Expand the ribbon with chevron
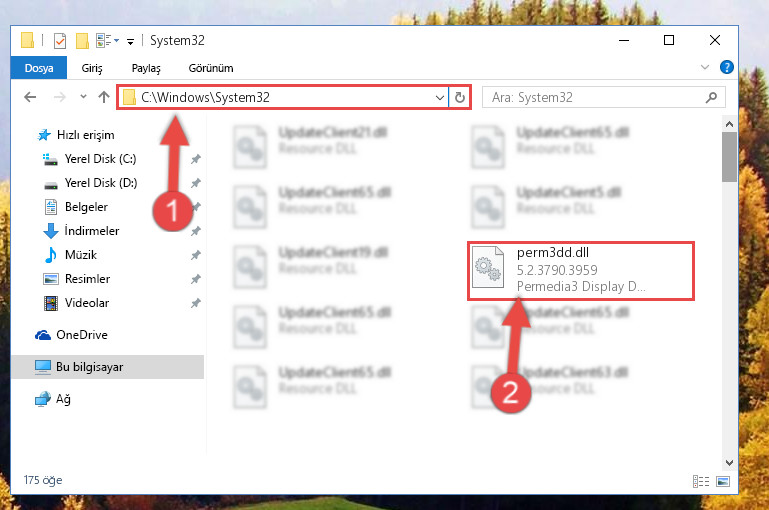 coord(705,67)
